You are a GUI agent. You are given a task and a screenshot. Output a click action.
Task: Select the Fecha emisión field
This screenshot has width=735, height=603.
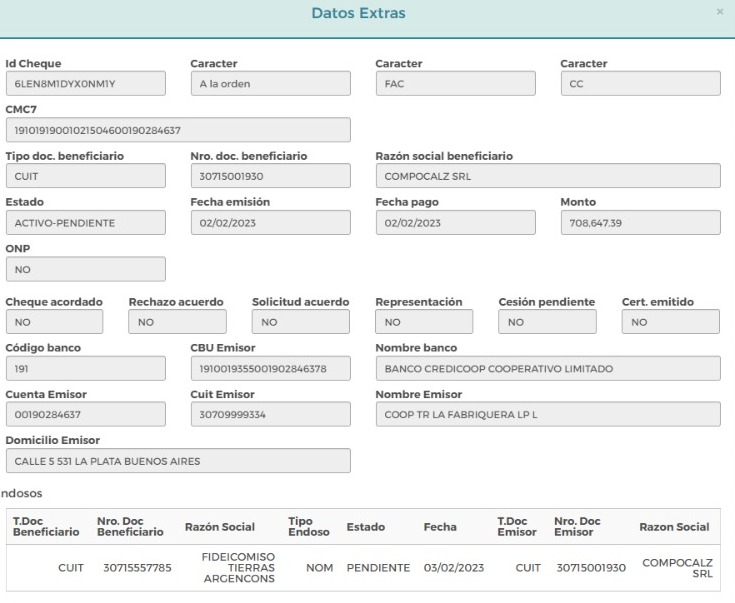270,222
